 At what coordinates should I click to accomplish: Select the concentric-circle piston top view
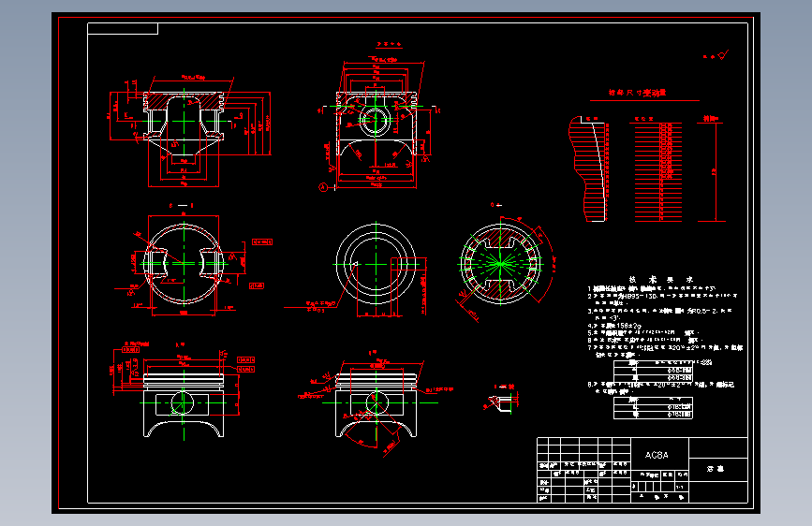tap(376, 264)
